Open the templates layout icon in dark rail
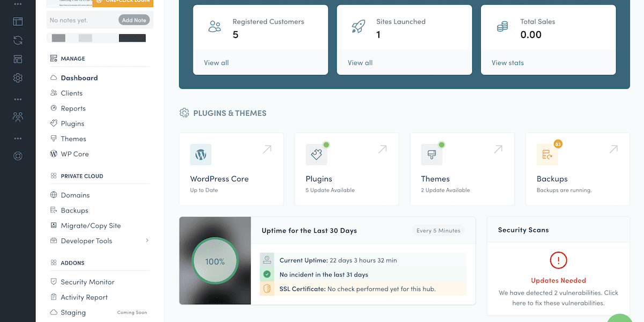 [18, 59]
